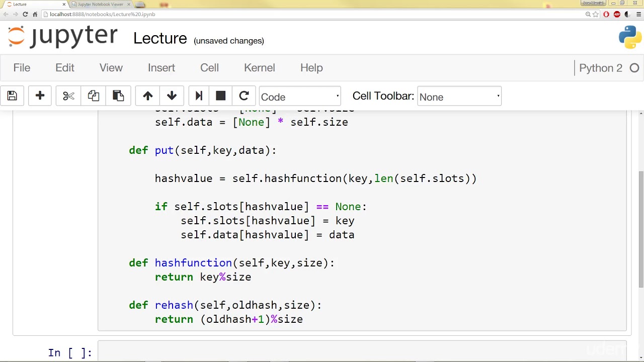Click the Python 2 kernel indicator
This screenshot has height=362, width=644.
(x=601, y=68)
